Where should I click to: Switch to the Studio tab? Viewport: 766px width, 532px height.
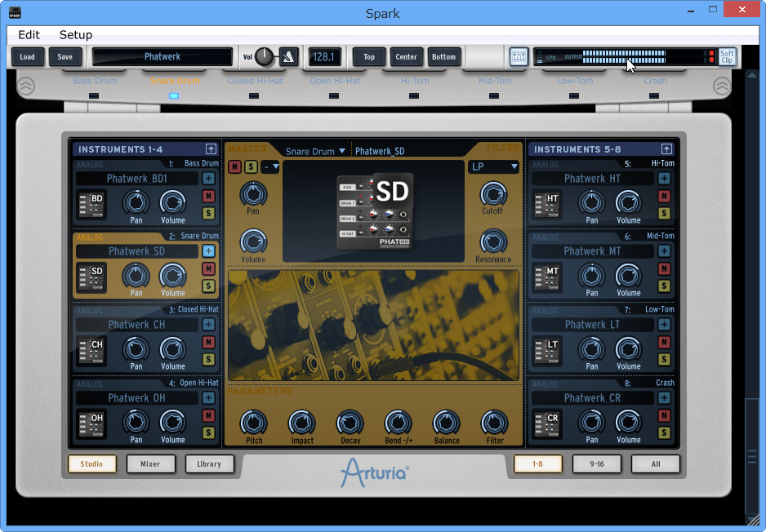(x=91, y=463)
